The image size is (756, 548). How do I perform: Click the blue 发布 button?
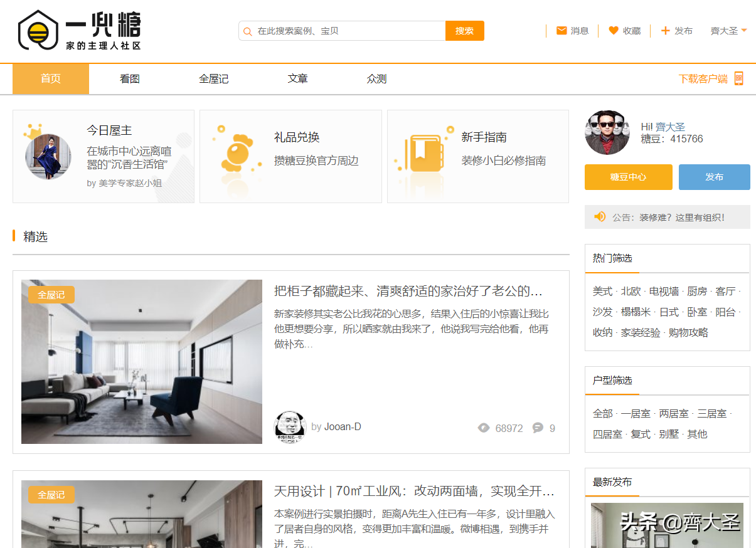715,177
